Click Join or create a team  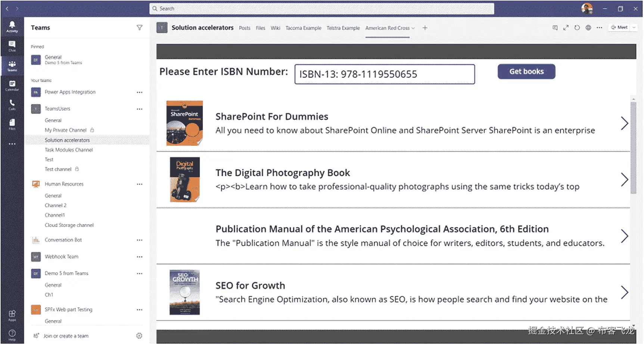(66, 336)
